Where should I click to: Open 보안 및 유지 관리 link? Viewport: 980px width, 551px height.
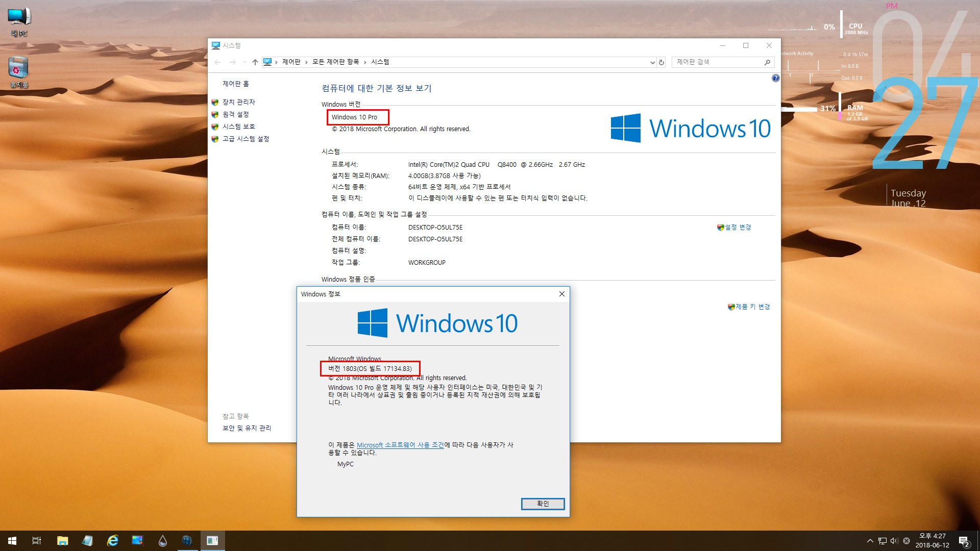pos(247,428)
